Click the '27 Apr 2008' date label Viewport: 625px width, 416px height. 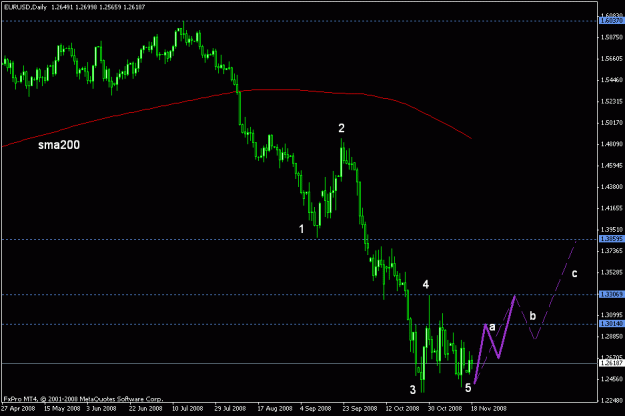tap(18, 408)
